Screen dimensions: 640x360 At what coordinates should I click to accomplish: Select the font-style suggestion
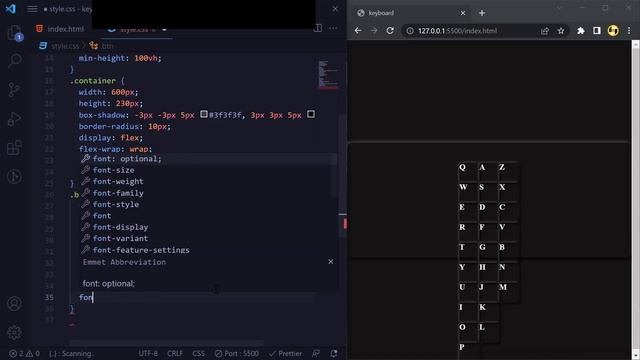pyautogui.click(x=208, y=204)
